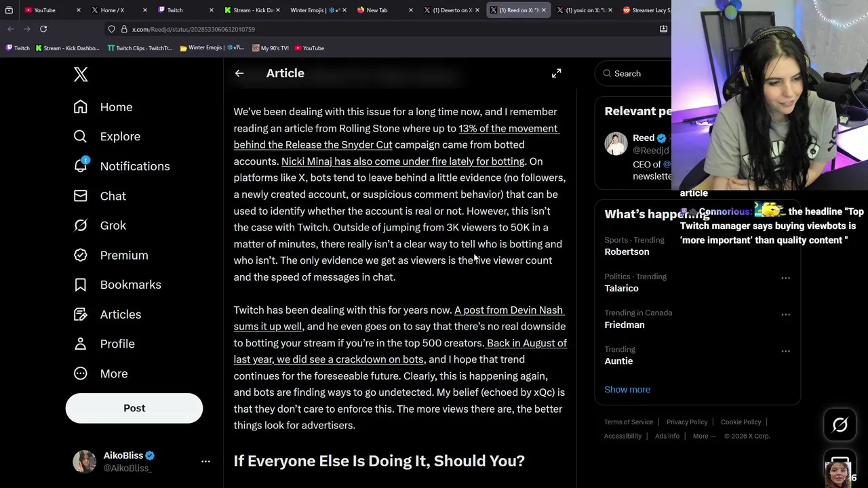Open Terms of Service footer link

pos(629,422)
